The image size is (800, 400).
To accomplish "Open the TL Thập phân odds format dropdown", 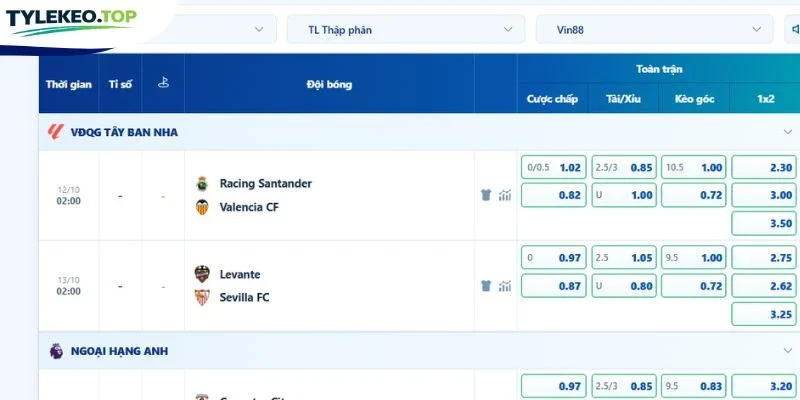I will (406, 30).
